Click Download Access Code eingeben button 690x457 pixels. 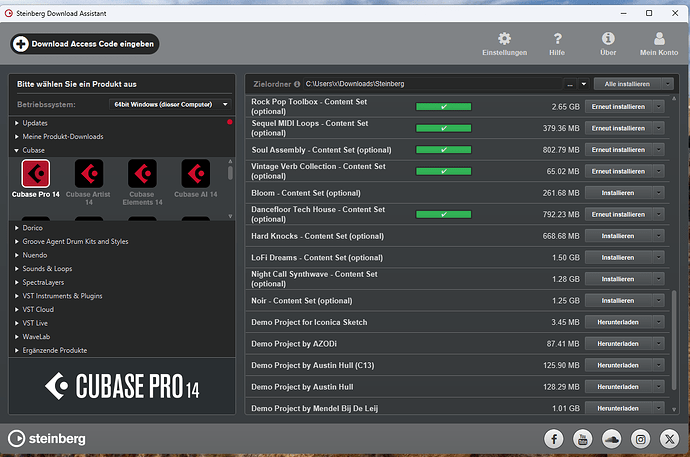coord(84,44)
